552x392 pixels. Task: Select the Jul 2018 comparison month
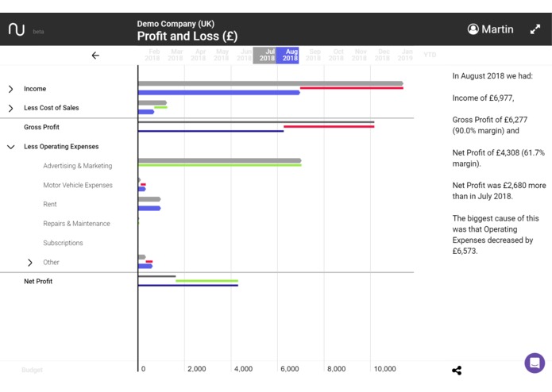pos(264,56)
